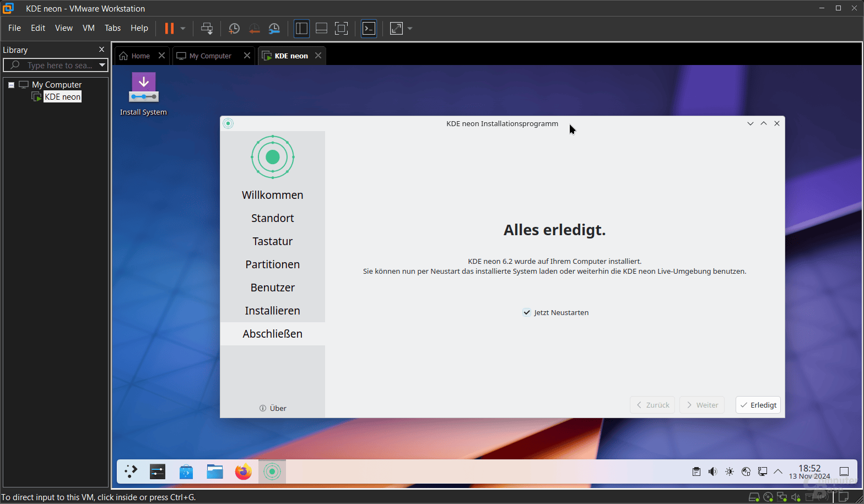Take a snapshot of the VM
Screen dimensions: 864x504
234,28
